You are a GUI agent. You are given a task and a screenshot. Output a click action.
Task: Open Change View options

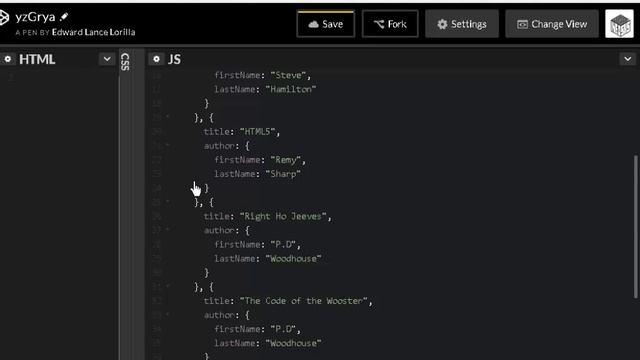(x=552, y=24)
